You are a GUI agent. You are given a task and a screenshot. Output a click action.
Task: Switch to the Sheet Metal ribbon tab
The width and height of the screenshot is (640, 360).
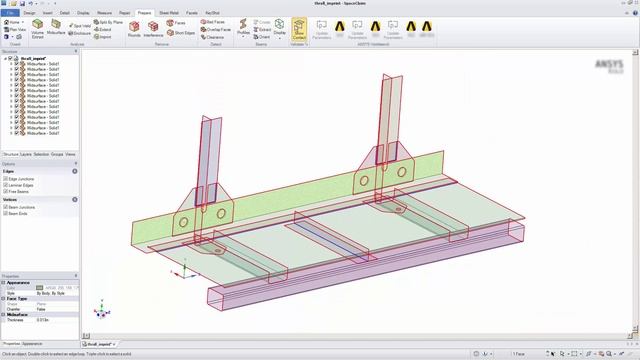169,13
